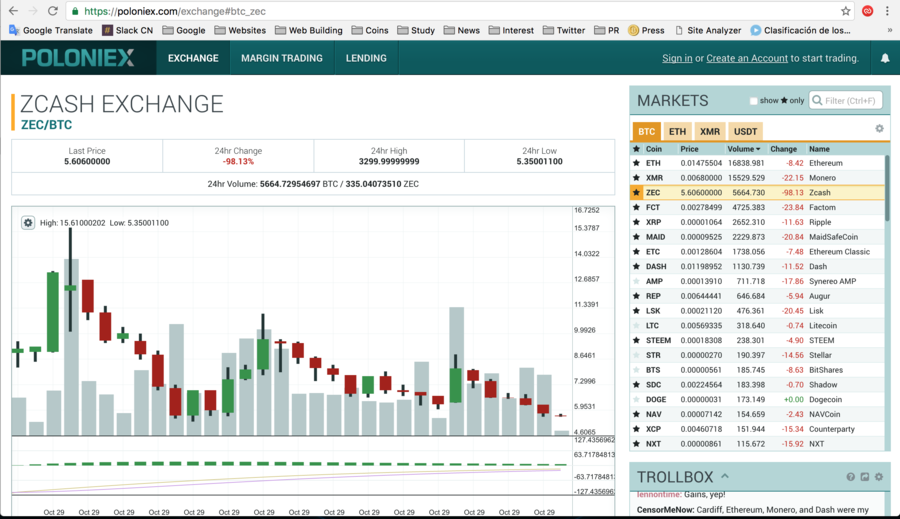Toggle favorite star for BTS row
This screenshot has width=900, height=519.
point(636,370)
